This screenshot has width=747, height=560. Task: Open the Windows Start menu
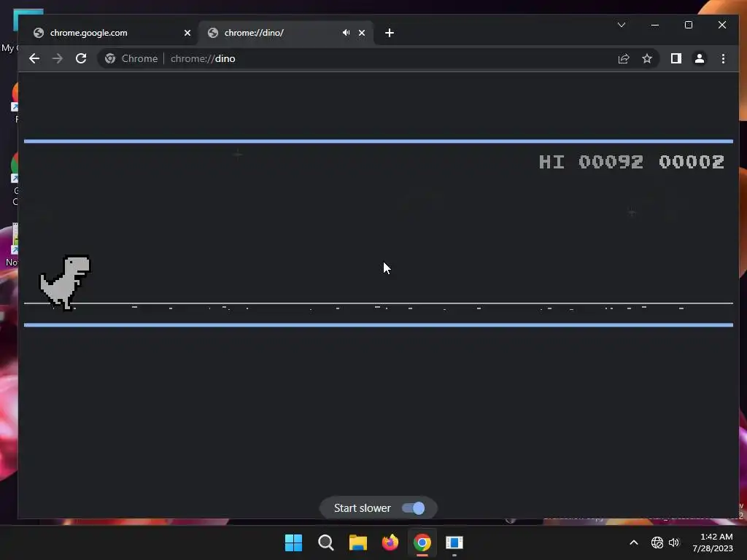293,542
